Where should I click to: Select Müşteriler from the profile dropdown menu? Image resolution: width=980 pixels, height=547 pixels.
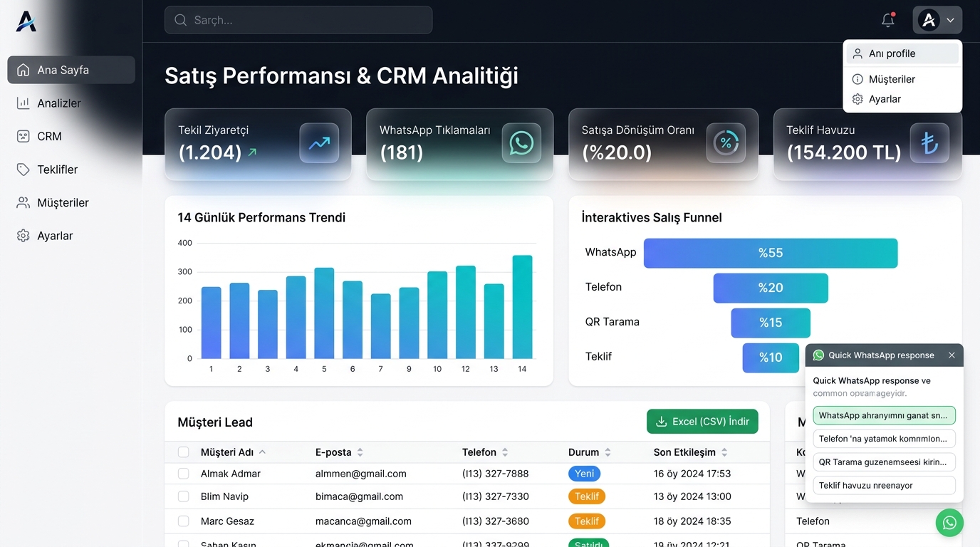pos(902,79)
